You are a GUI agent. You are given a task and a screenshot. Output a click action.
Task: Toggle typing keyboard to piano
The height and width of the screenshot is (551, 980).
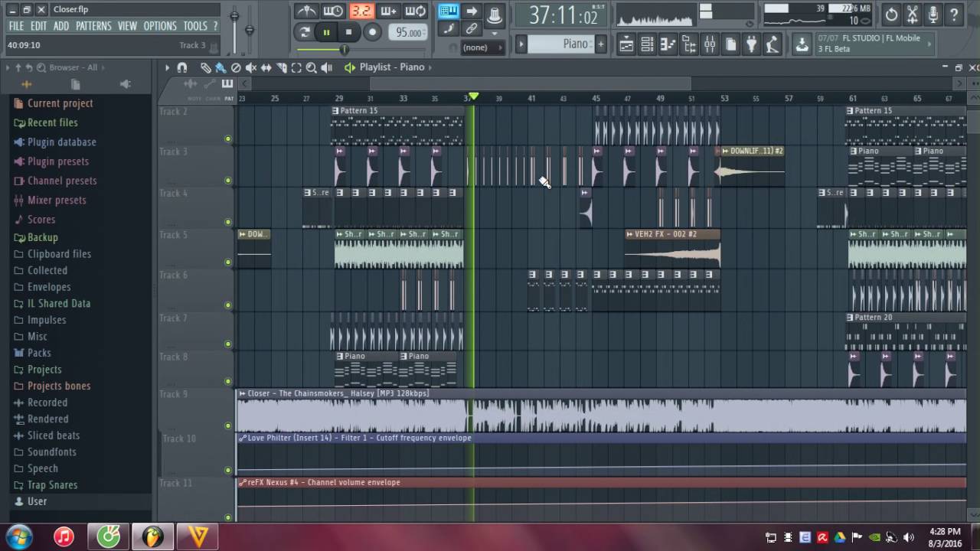[449, 11]
